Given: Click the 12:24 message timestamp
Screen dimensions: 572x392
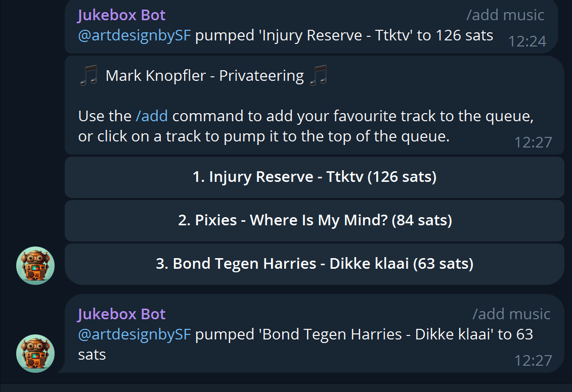Looking at the screenshot, I should coord(527,41).
